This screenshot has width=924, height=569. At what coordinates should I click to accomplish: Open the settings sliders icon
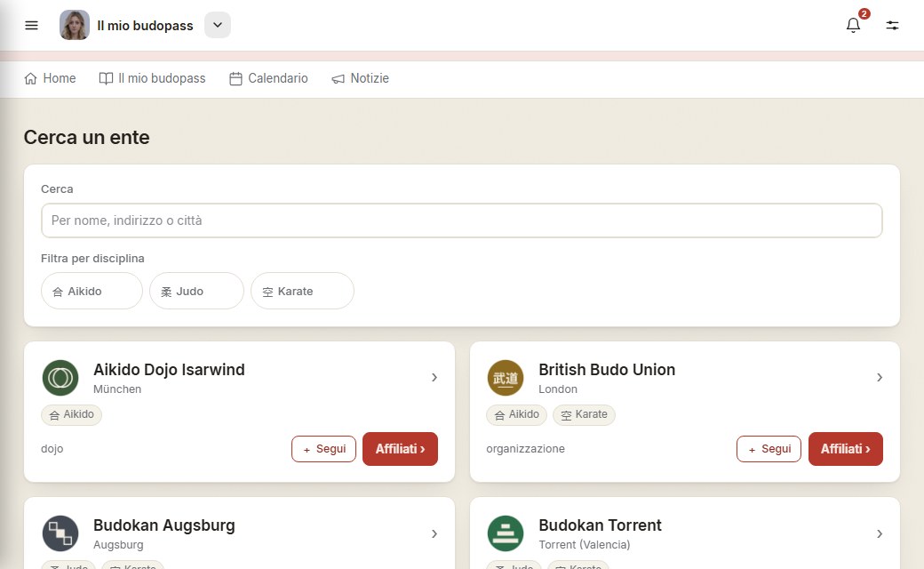[x=892, y=26]
